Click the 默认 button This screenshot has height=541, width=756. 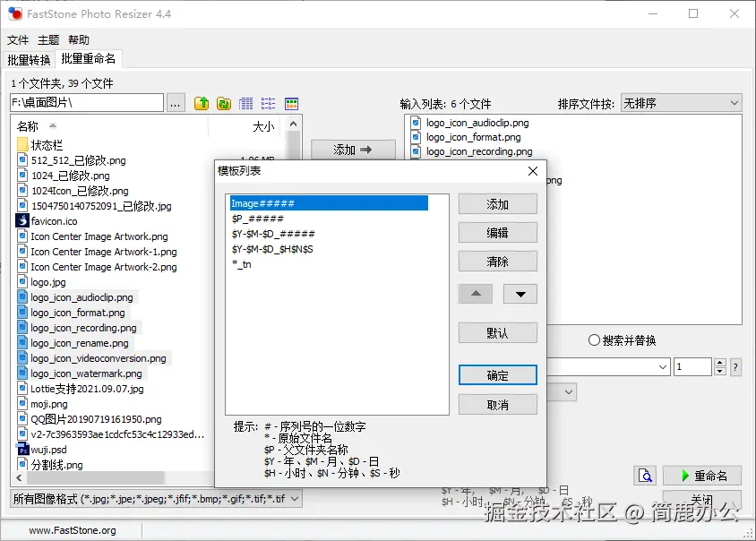497,332
